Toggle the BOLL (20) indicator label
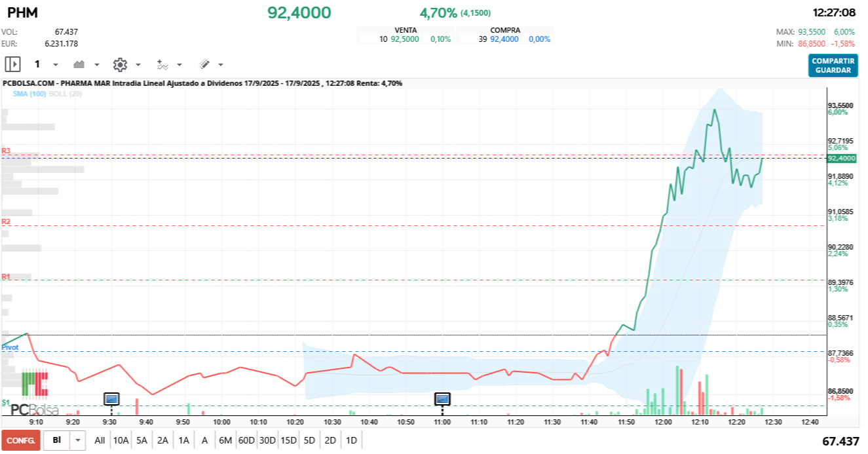The width and height of the screenshot is (868, 454). coord(65,94)
